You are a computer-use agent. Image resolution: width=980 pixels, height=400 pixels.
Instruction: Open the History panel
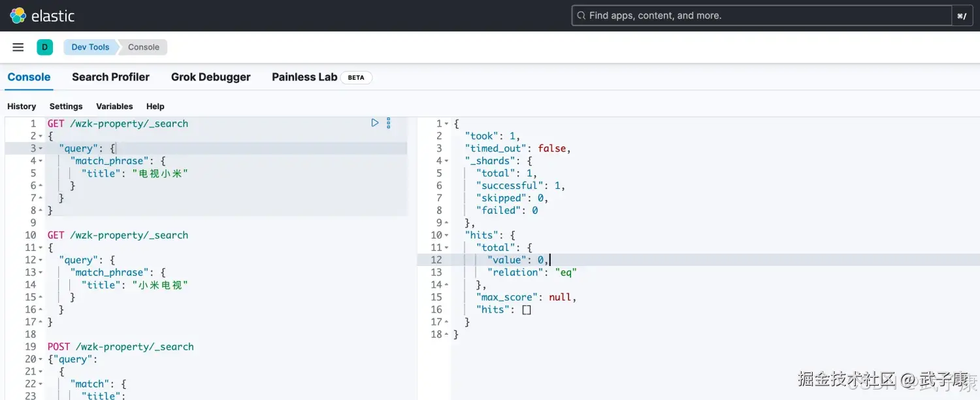[x=22, y=107]
